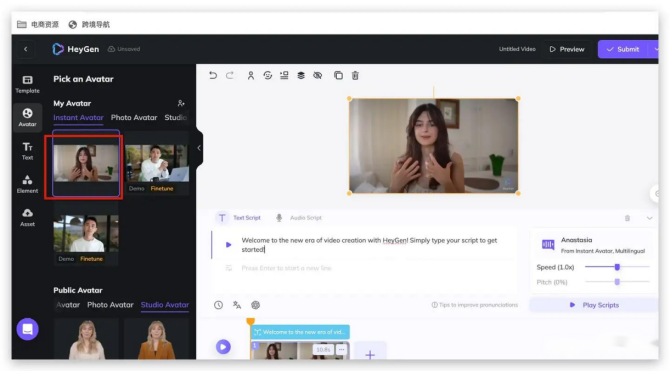Click the align/position toolbar icon

coord(284,76)
